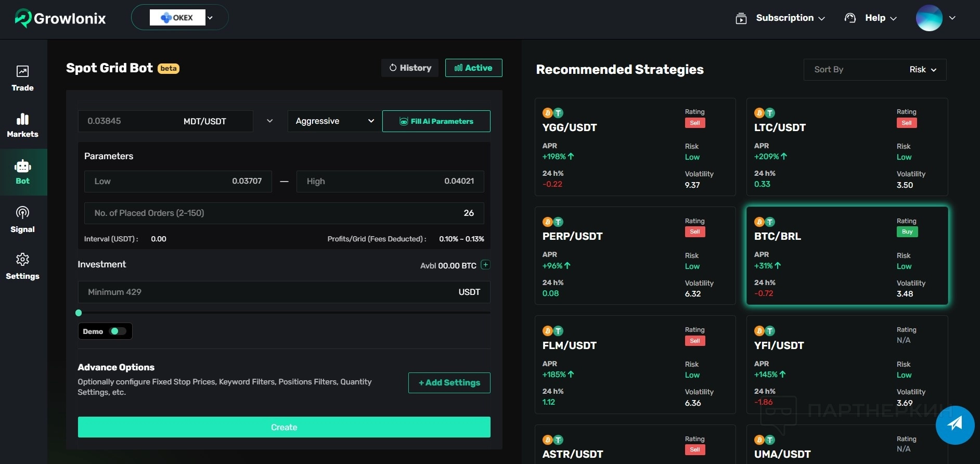Screen dimensions: 980x464
Task: Select the Bot robot icon
Action: [23, 166]
